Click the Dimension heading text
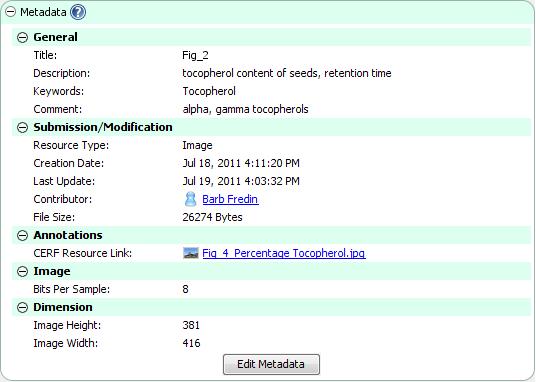The image size is (536, 382). tap(63, 307)
